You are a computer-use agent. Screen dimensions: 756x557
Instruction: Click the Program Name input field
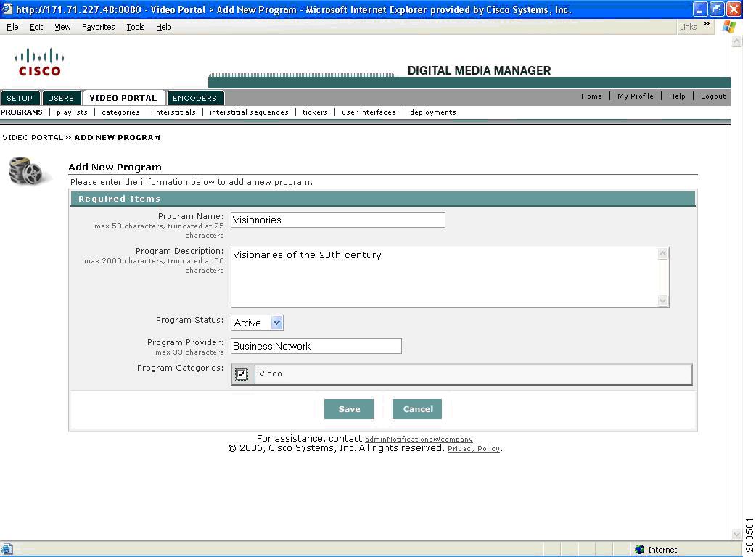click(x=338, y=220)
